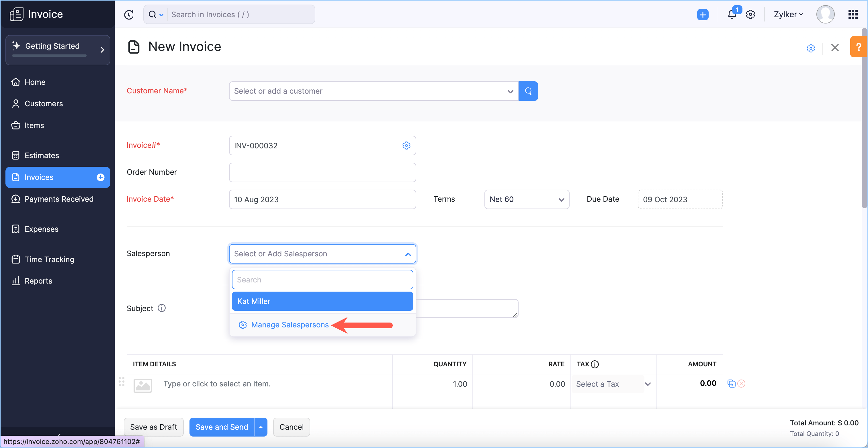The height and width of the screenshot is (448, 868).
Task: Click Save as Draft button
Action: pos(154,427)
